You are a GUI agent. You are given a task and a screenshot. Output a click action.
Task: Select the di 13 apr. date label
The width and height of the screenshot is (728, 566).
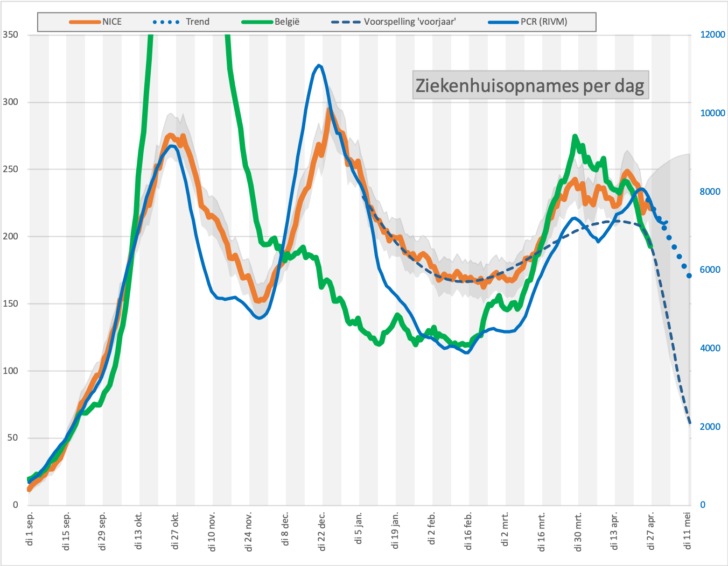click(614, 531)
